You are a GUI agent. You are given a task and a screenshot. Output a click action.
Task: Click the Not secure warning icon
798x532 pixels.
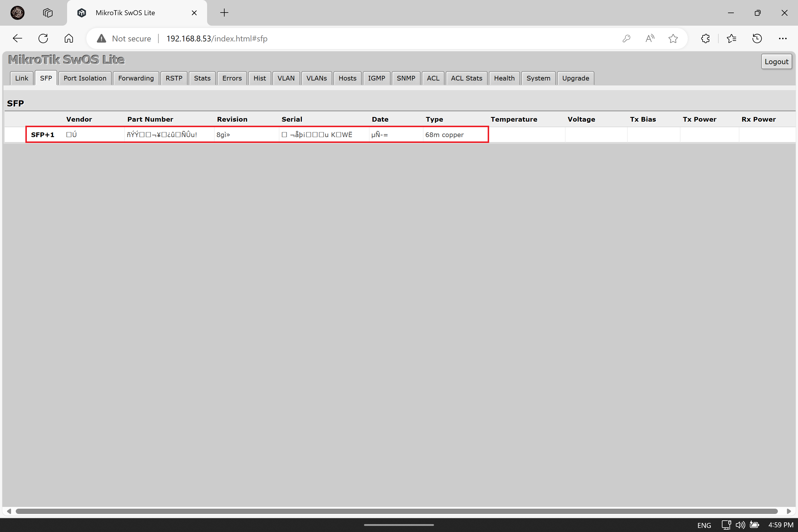pyautogui.click(x=101, y=39)
